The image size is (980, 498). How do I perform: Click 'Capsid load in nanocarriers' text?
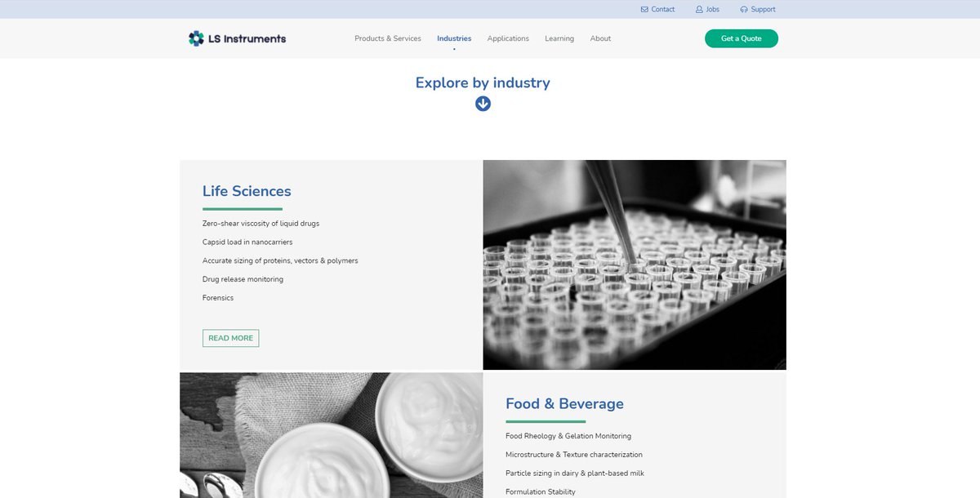click(x=247, y=242)
